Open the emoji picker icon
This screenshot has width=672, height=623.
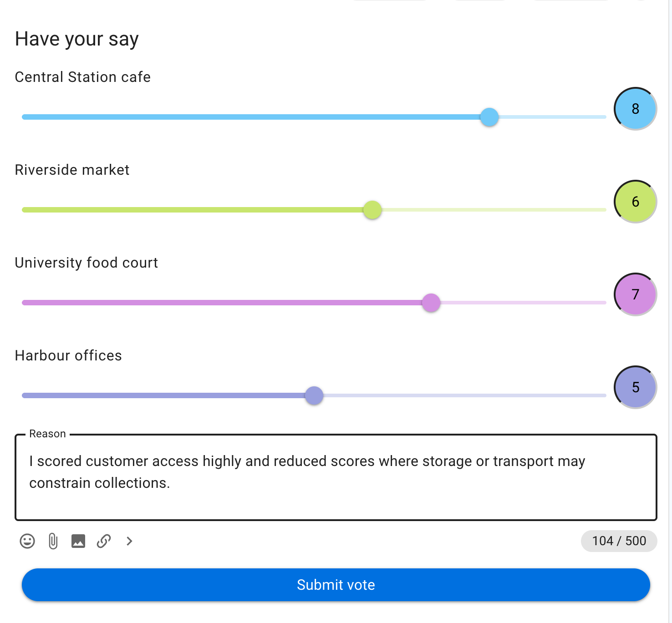pyautogui.click(x=27, y=541)
